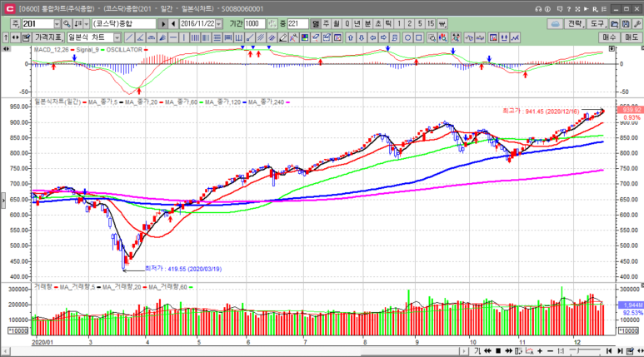The width and height of the screenshot is (644, 357).
Task: Select the 15 interval button
Action: [431, 24]
